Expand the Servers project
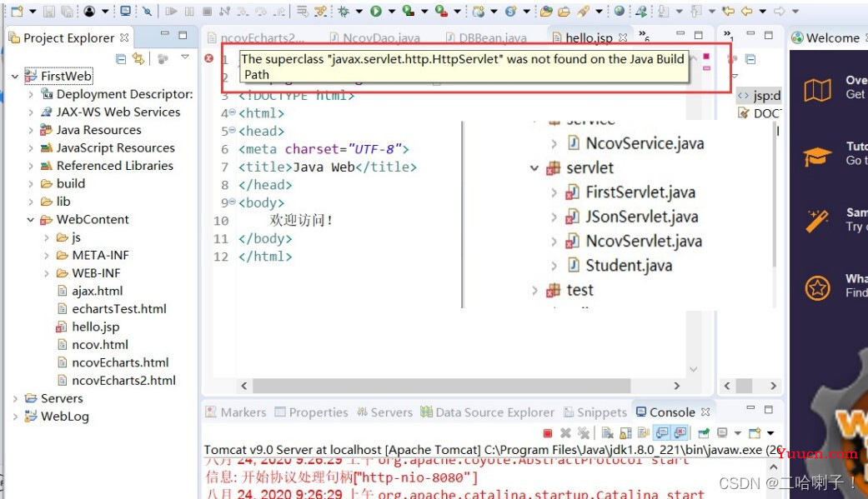 (x=15, y=399)
